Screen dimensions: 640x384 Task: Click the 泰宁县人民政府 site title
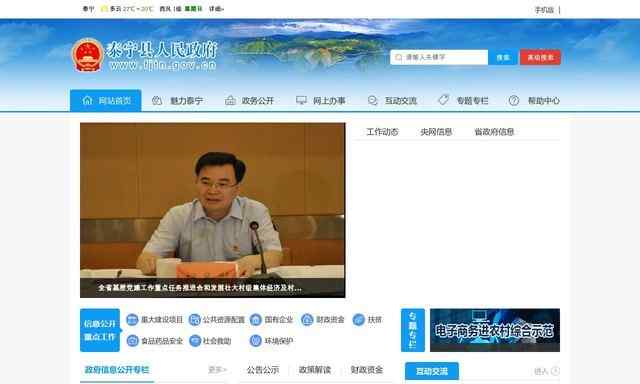162,49
